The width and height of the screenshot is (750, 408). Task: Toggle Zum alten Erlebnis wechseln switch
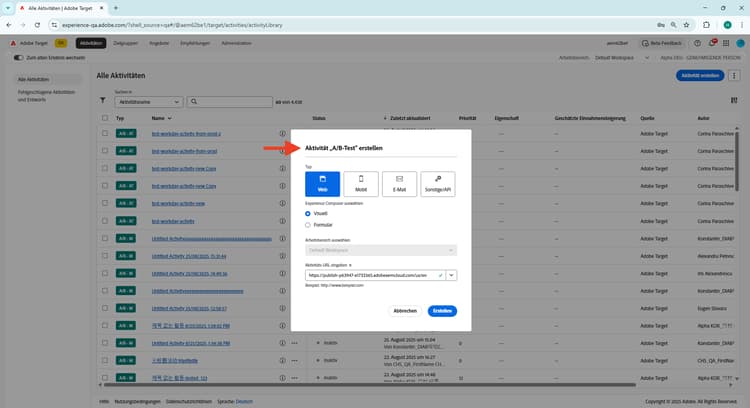click(x=18, y=57)
